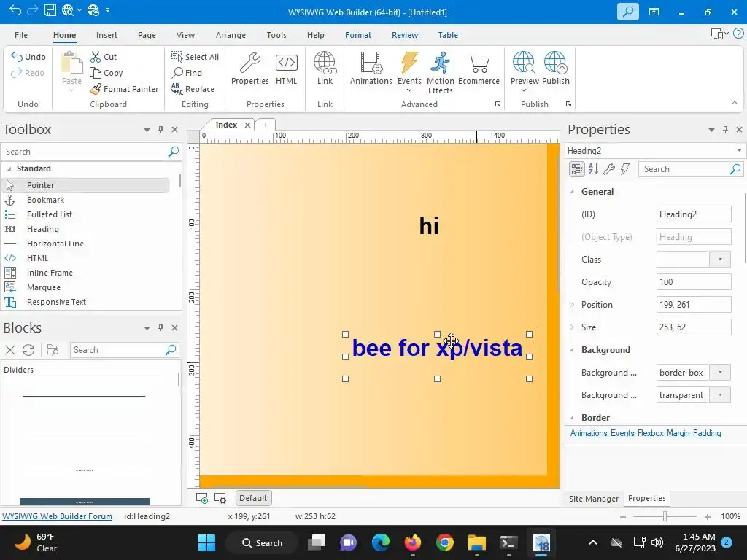Image resolution: width=747 pixels, height=560 pixels.
Task: Open the Class dropdown arrow
Action: (720, 260)
